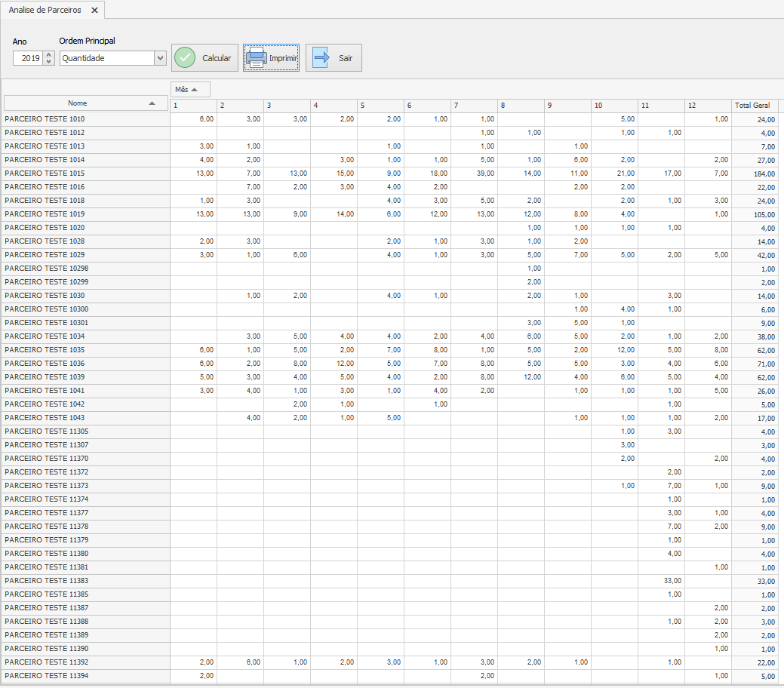The height and width of the screenshot is (688, 784).
Task: Click the blue arrow Sair icon
Action: [321, 58]
